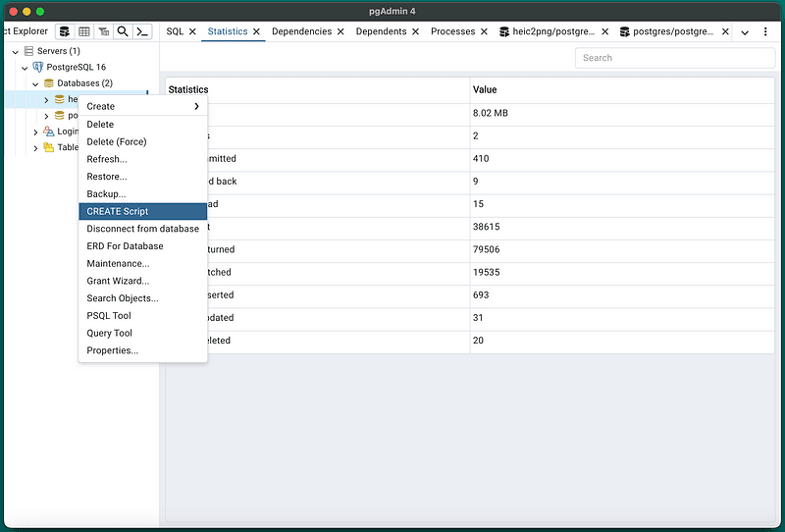Close the Processes tab
Screen dimensions: 785x532
pos(484,31)
